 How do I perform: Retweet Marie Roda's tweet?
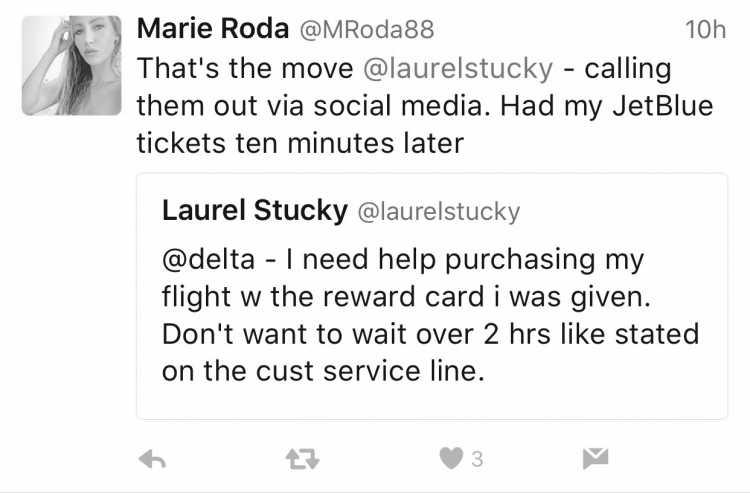pyautogui.click(x=302, y=459)
